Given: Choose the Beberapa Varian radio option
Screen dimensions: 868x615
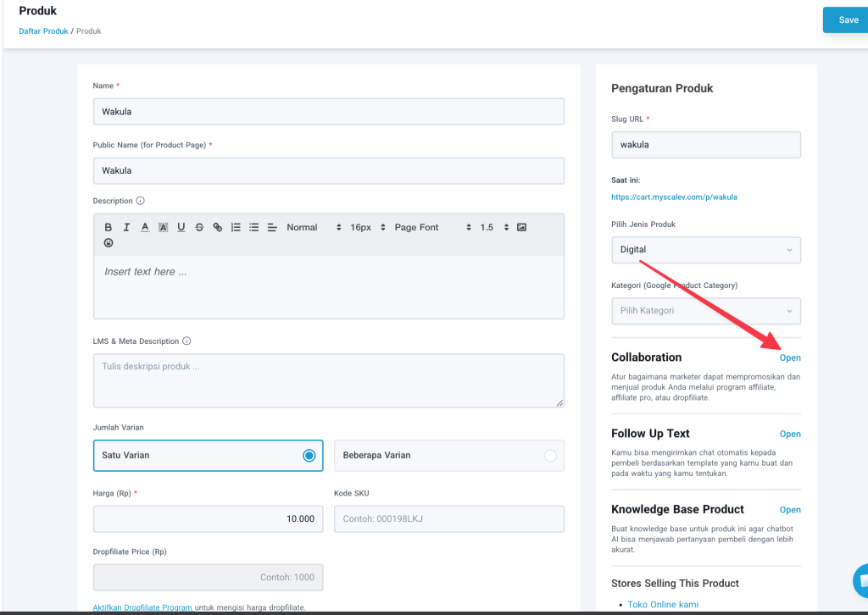Looking at the screenshot, I should (x=550, y=456).
